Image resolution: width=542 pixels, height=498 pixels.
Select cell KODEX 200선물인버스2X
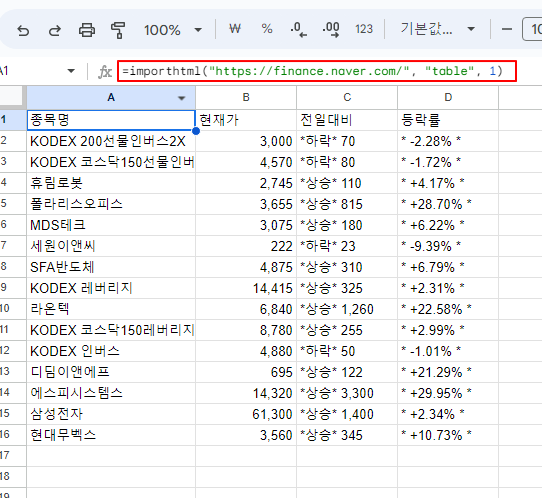111,141
